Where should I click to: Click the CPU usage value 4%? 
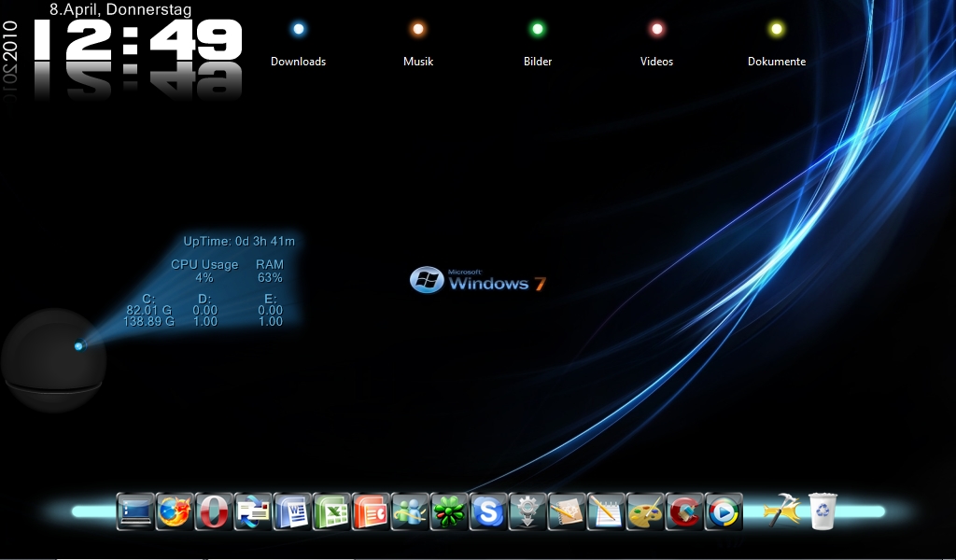(204, 278)
